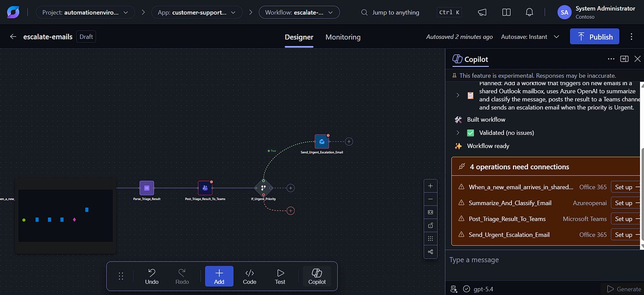Click the Copilot agent icon left of gpt-5.4
Screen dimensions: 644x295
coord(453,289)
